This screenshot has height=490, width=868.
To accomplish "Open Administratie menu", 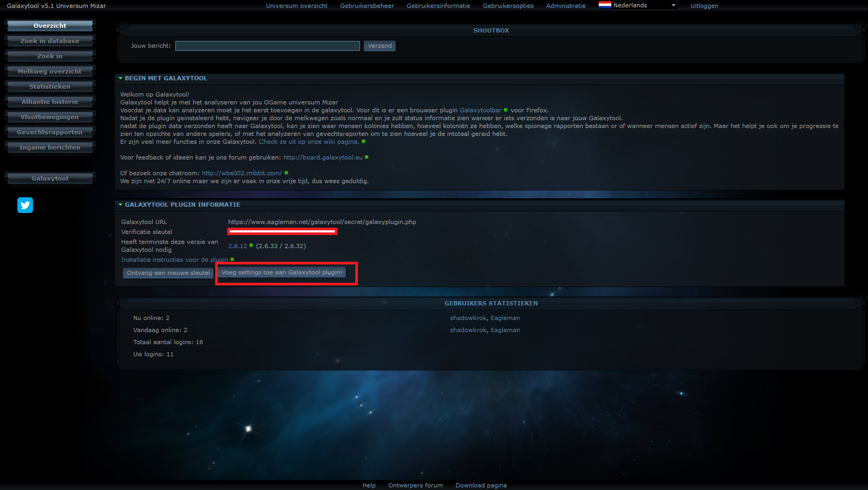I will [x=566, y=6].
